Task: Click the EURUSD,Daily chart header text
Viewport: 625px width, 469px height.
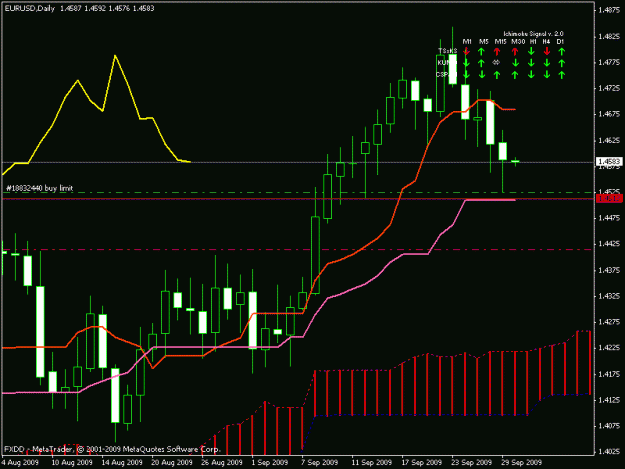Action: [x=29, y=8]
